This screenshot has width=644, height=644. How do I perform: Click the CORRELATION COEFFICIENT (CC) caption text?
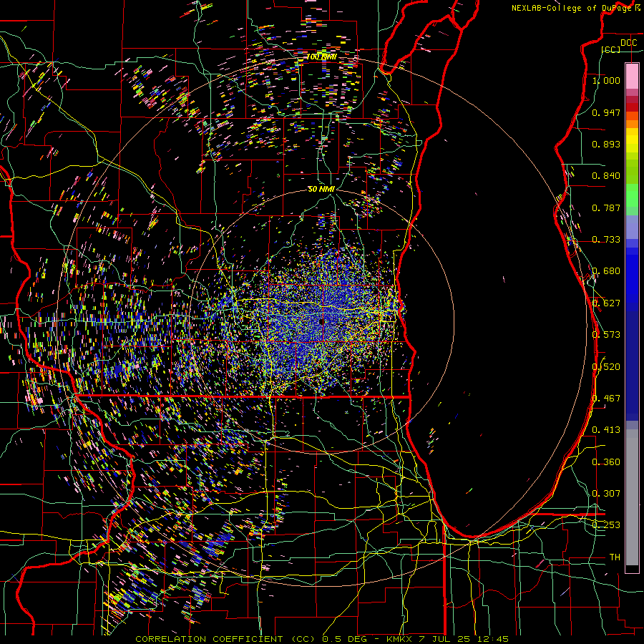226,639
